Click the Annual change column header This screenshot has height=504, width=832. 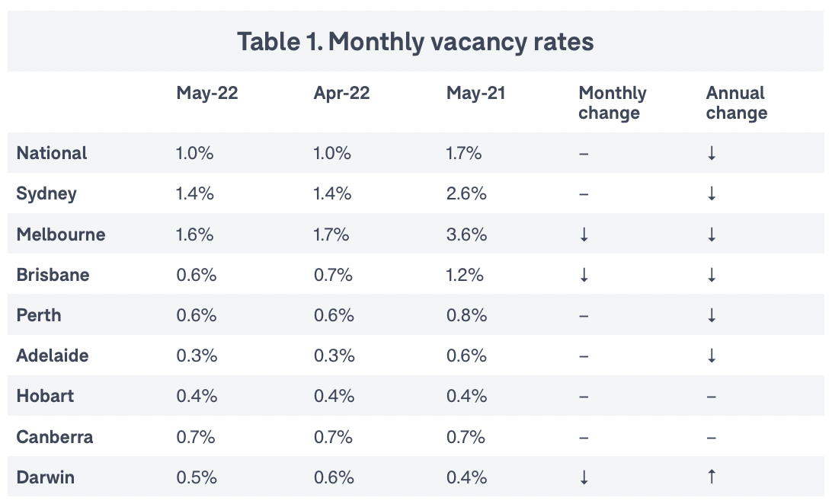tap(736, 103)
